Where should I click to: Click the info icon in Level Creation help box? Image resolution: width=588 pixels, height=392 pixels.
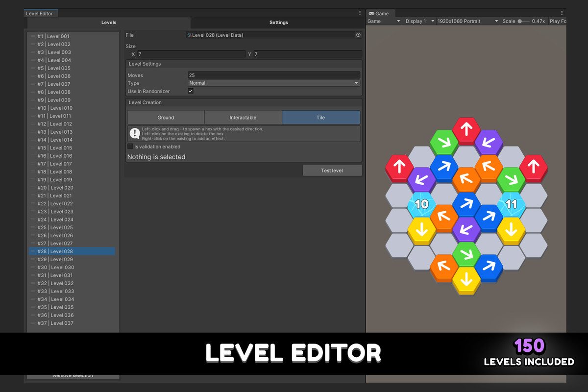134,133
